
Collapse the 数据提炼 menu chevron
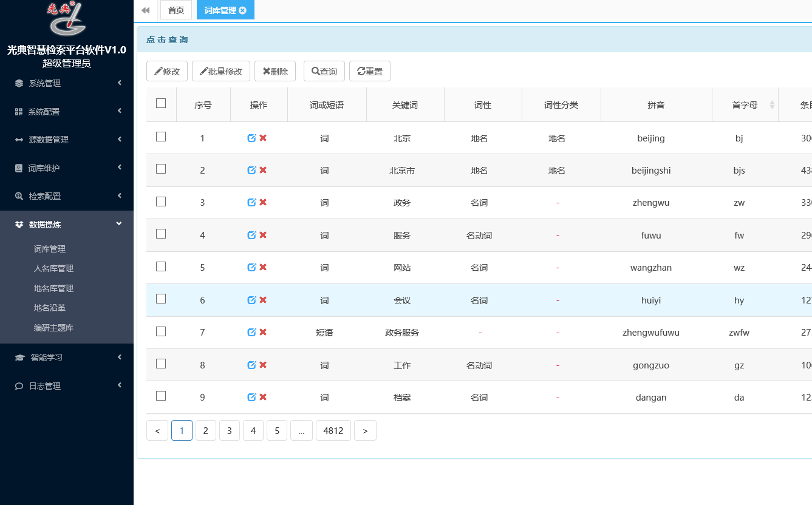(x=119, y=224)
